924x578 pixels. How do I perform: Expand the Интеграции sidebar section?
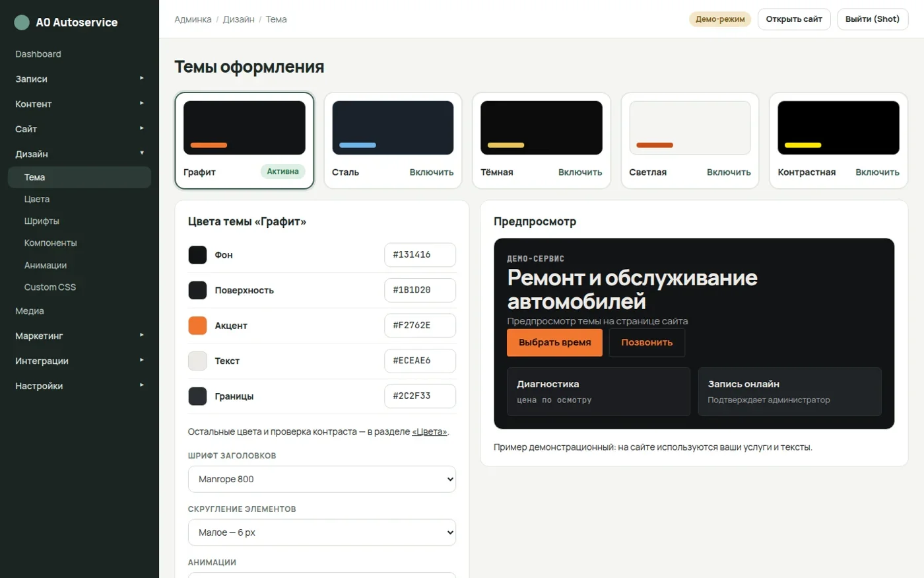click(79, 361)
